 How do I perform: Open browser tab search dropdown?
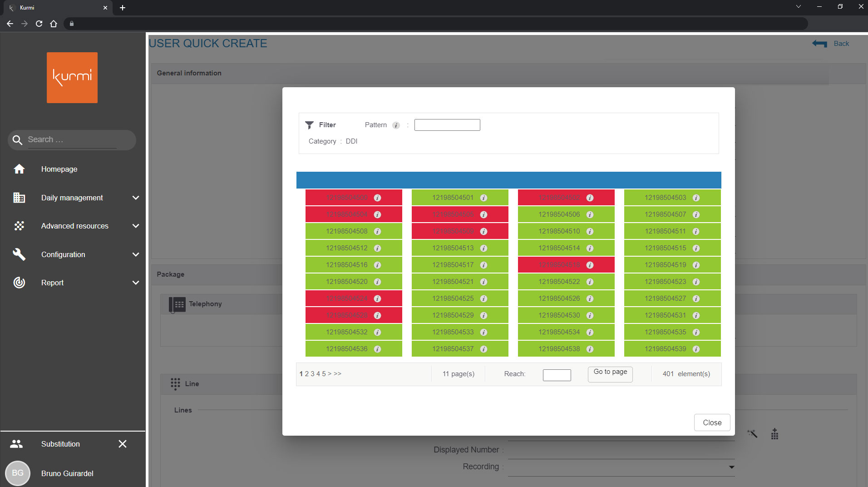coord(799,7)
